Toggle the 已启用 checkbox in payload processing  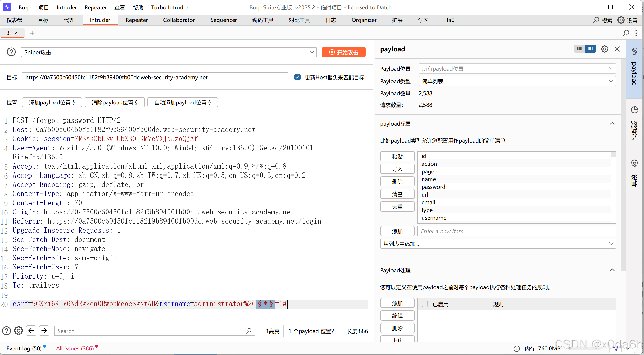click(424, 304)
